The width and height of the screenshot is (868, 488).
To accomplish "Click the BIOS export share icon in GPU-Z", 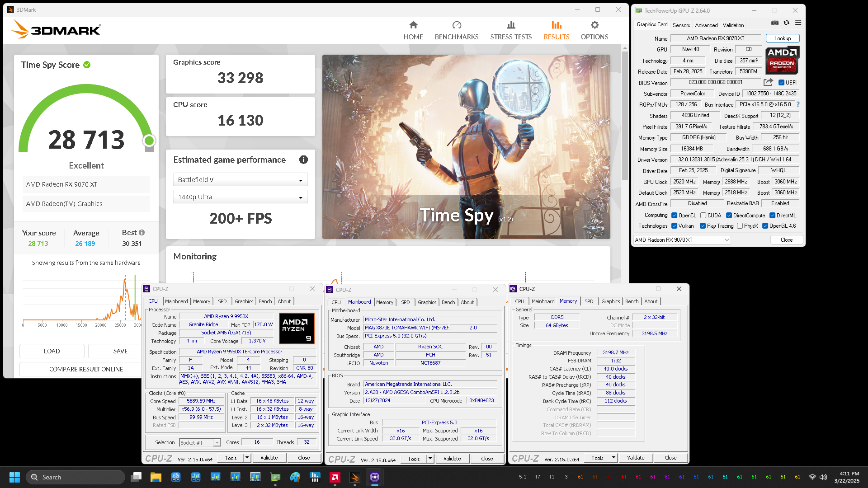I will click(x=768, y=82).
